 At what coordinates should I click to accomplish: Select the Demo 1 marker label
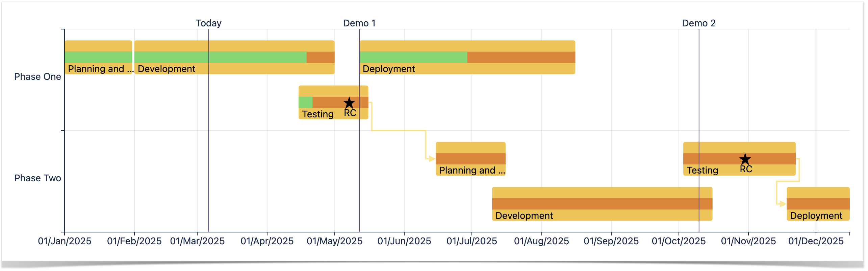359,23
